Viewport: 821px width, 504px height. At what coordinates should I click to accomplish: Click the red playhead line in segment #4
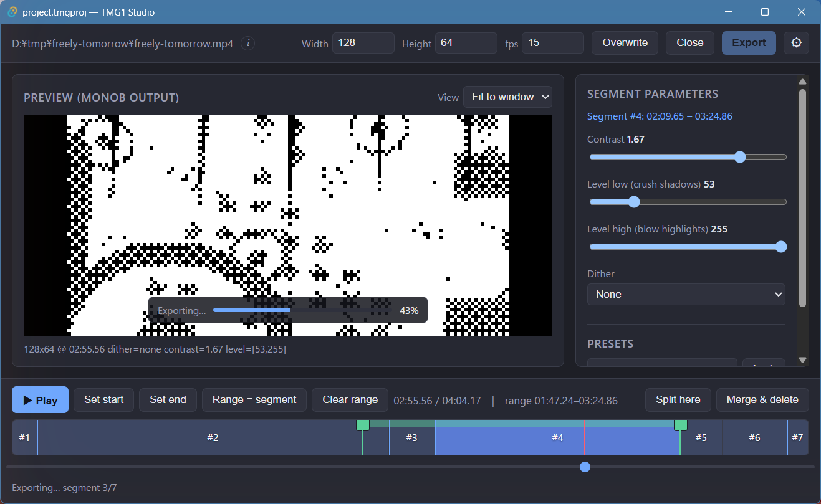[585, 437]
